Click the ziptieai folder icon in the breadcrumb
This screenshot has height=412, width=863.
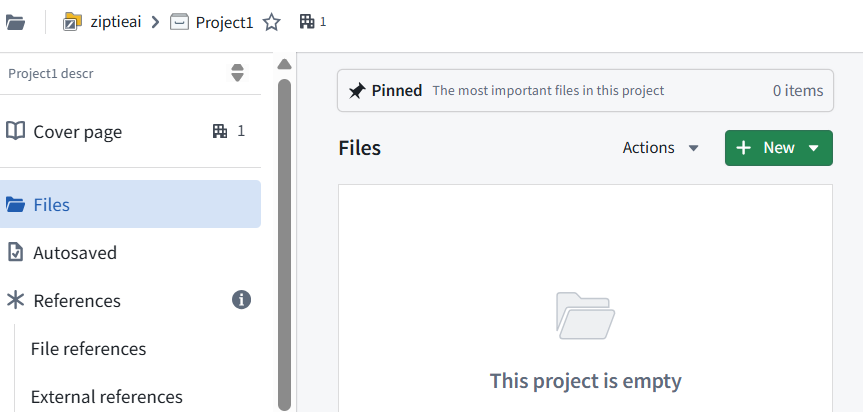(72, 22)
